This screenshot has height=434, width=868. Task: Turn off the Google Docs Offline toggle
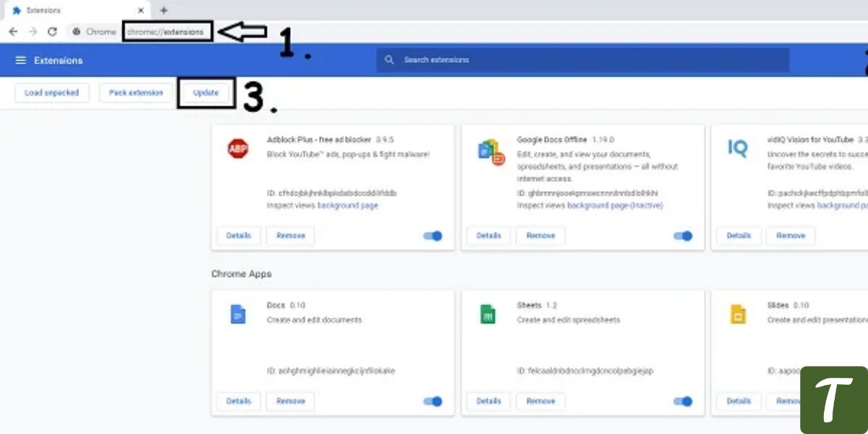[683, 236]
